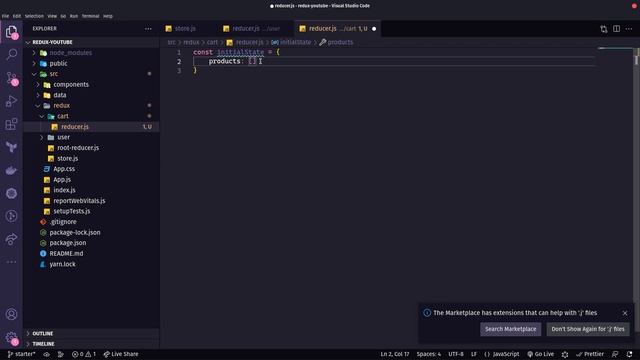This screenshot has height=360, width=640.
Task: Expand the data folder
Action: 60,95
